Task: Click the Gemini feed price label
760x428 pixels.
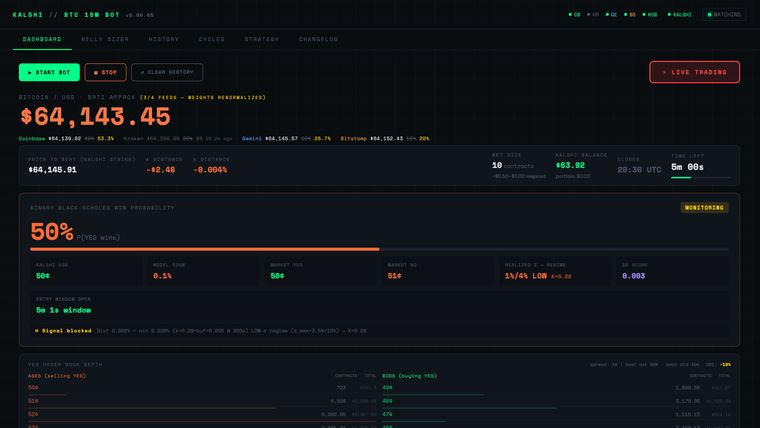Action: [x=286, y=139]
